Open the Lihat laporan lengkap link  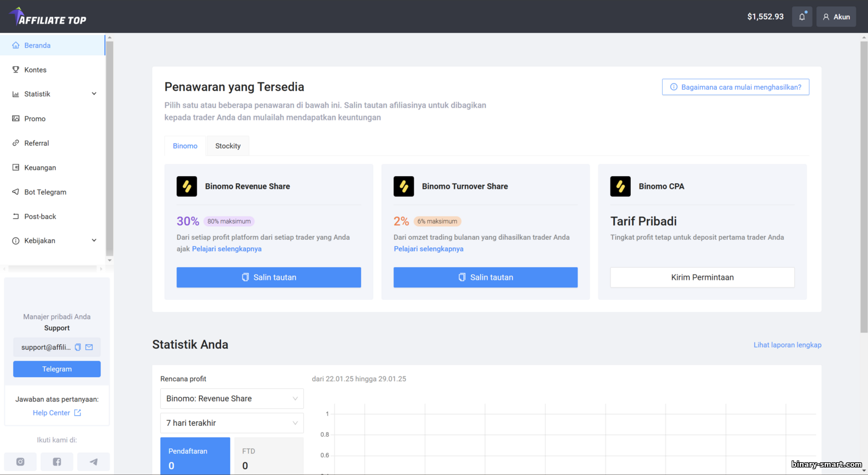[788, 345]
